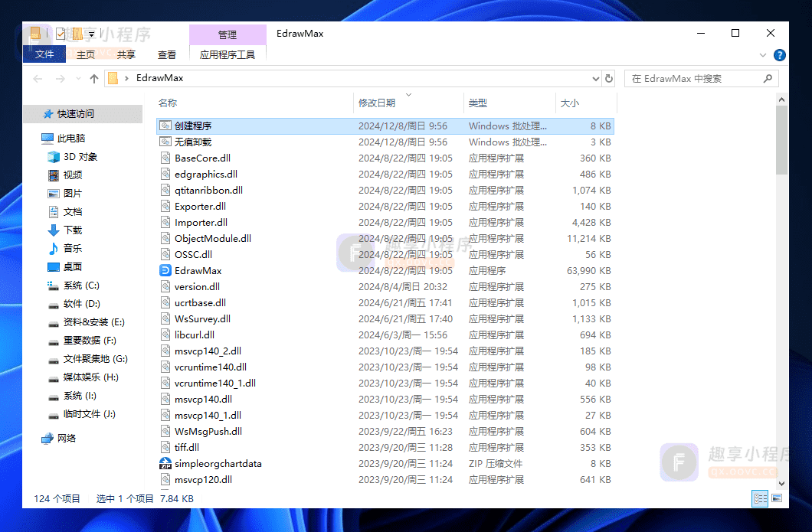Viewport: 812px width, 532px height.
Task: Open 3D 对象 in navigation pane
Action: [x=73, y=157]
